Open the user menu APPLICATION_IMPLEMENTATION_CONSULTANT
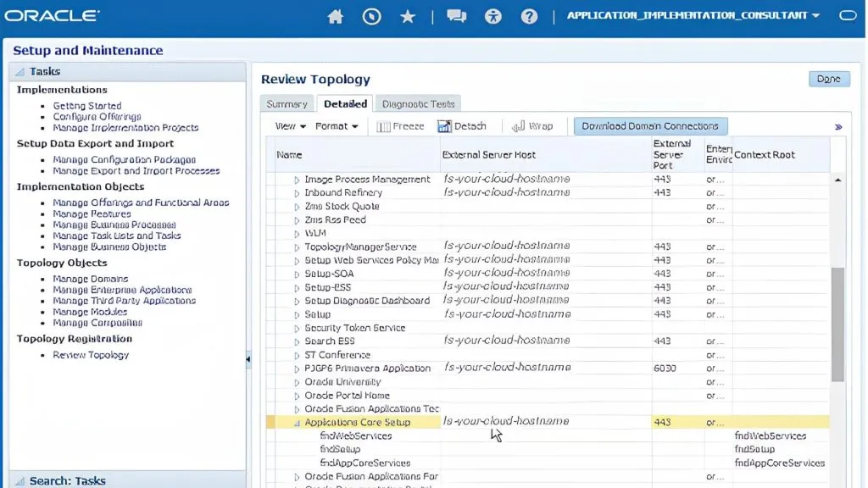The height and width of the screenshot is (488, 868). pos(693,15)
